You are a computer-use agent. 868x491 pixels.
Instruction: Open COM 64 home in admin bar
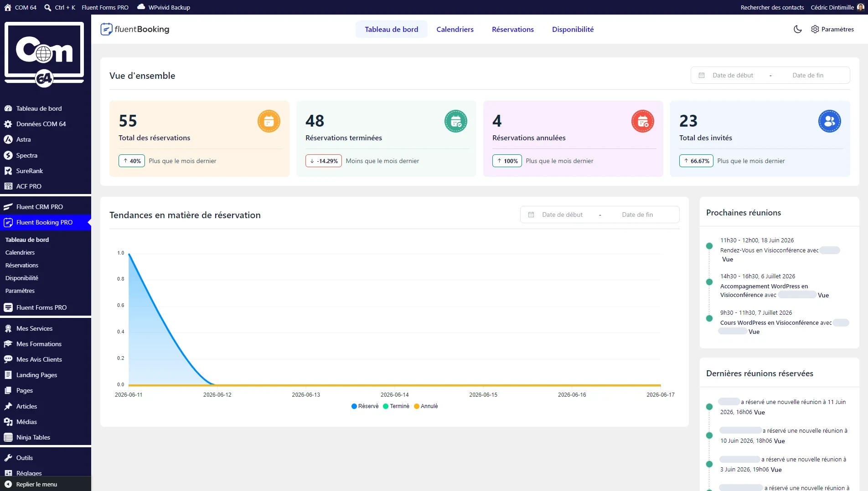(21, 7)
